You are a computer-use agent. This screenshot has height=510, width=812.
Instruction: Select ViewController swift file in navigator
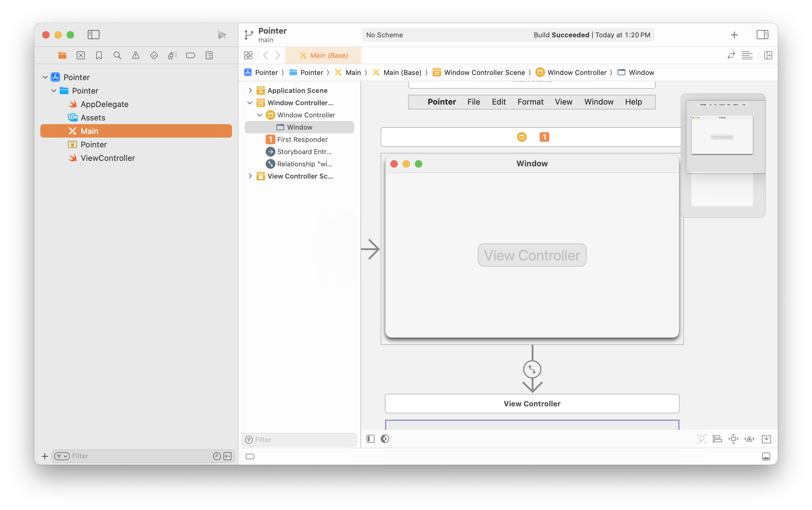click(x=108, y=158)
